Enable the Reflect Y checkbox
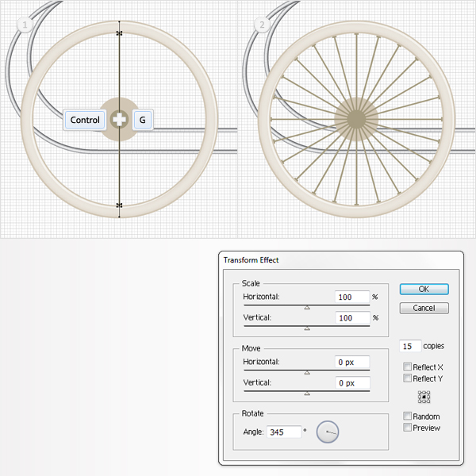This screenshot has width=476, height=476. pos(408,378)
